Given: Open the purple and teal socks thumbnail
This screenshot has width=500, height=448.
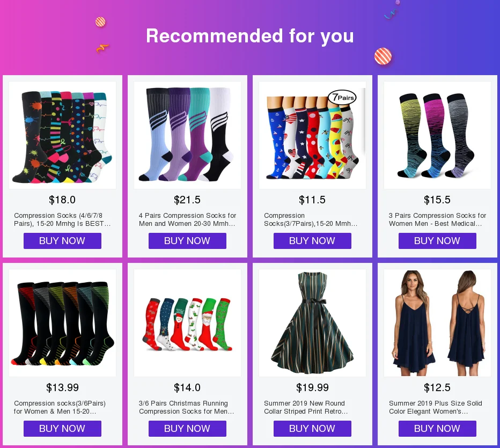Looking at the screenshot, I should [188, 135].
